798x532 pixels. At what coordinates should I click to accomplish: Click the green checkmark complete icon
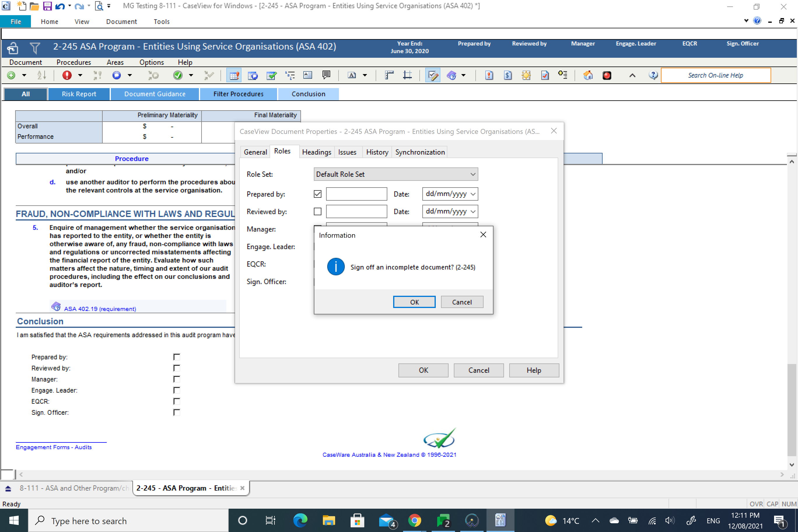(178, 75)
